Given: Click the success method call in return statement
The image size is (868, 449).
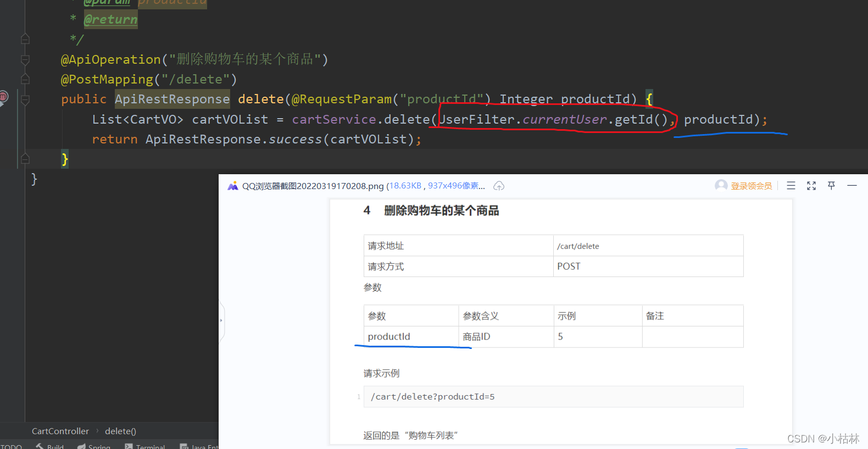Looking at the screenshot, I should [295, 139].
